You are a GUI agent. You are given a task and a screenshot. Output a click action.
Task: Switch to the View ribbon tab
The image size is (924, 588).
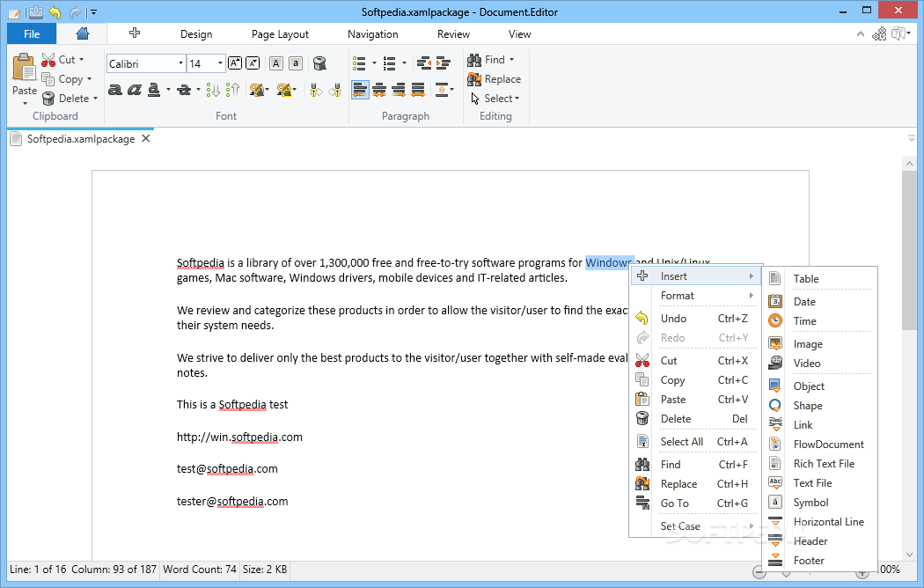(520, 34)
